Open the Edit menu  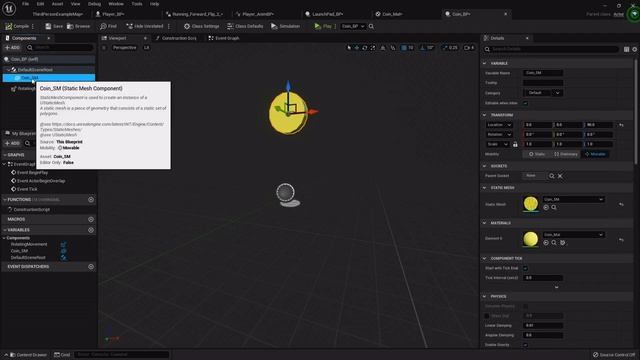pyautogui.click(x=40, y=4)
